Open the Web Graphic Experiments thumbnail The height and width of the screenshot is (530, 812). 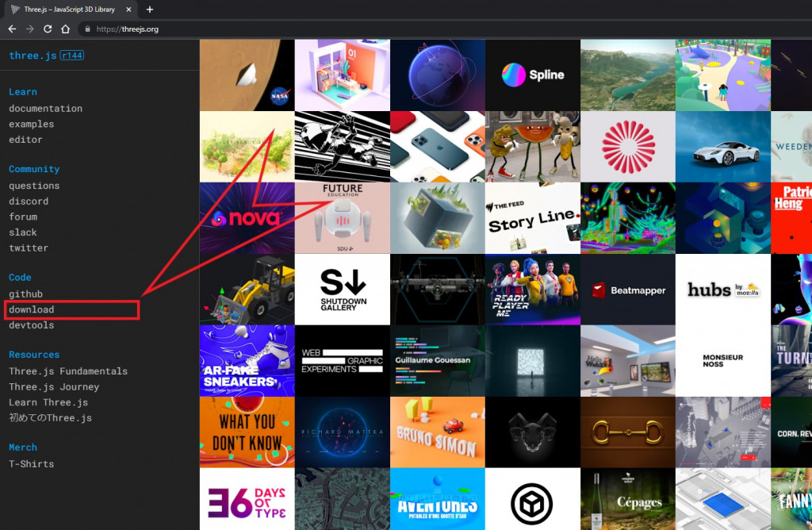343,361
